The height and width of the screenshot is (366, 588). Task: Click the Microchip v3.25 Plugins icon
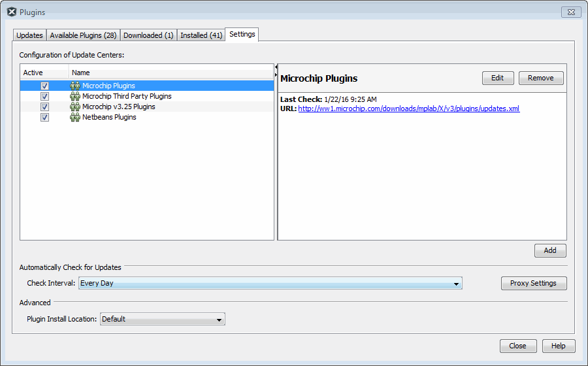click(75, 107)
